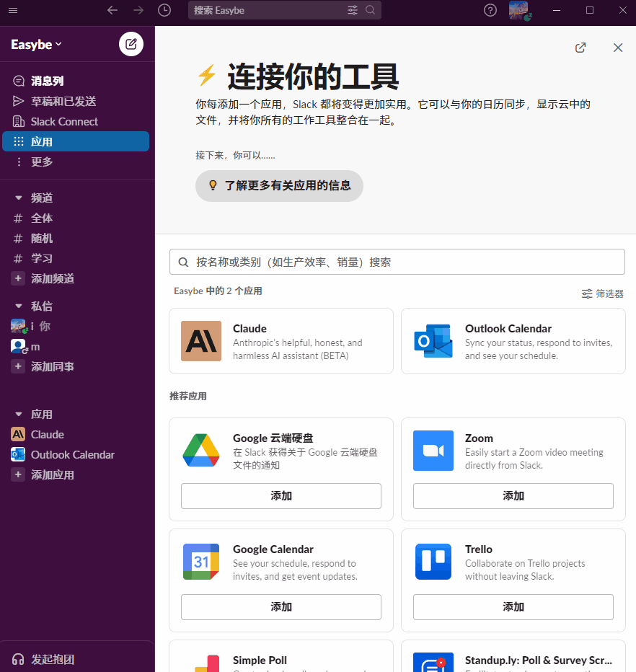Image resolution: width=636 pixels, height=672 pixels.
Task: Open 消息列 in sidebar
Action: (x=76, y=81)
